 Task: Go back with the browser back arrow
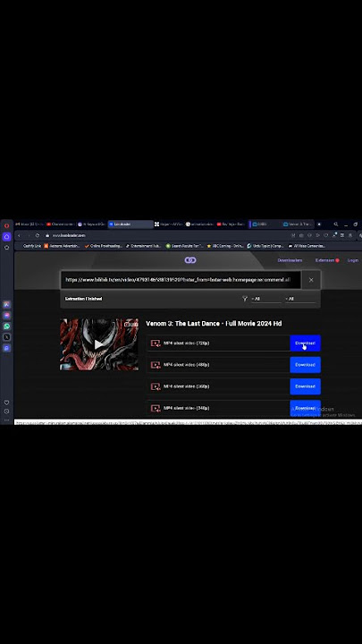pos(19,235)
